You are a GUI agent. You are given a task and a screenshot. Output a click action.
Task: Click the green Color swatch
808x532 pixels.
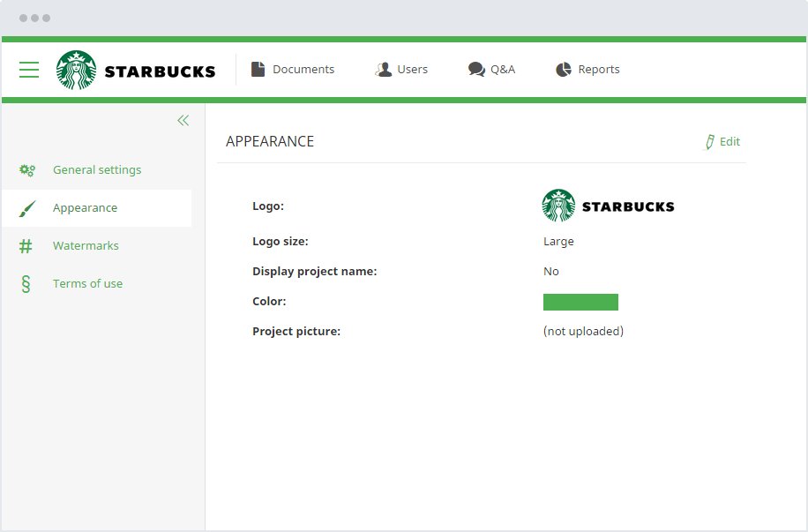tap(580, 303)
